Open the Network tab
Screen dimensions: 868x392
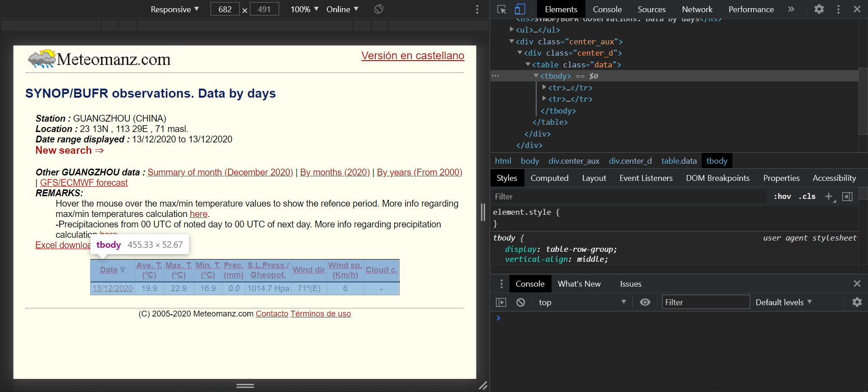point(697,9)
